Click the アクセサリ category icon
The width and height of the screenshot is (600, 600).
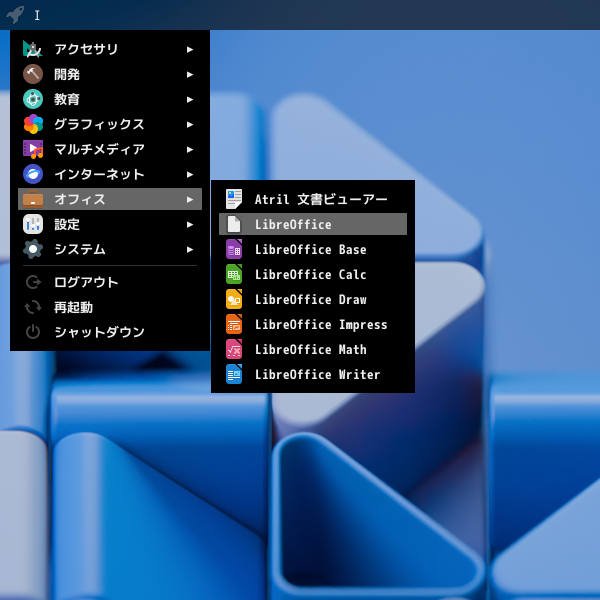[33, 49]
